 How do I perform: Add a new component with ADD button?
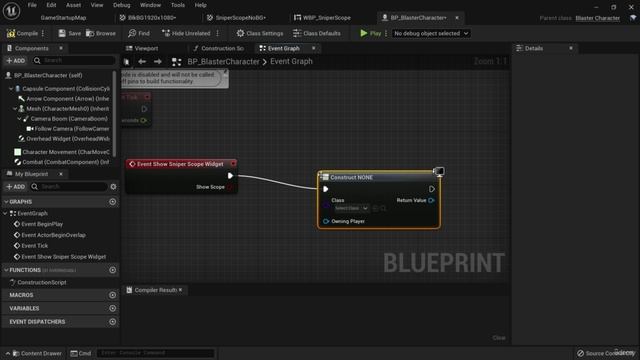16,60
